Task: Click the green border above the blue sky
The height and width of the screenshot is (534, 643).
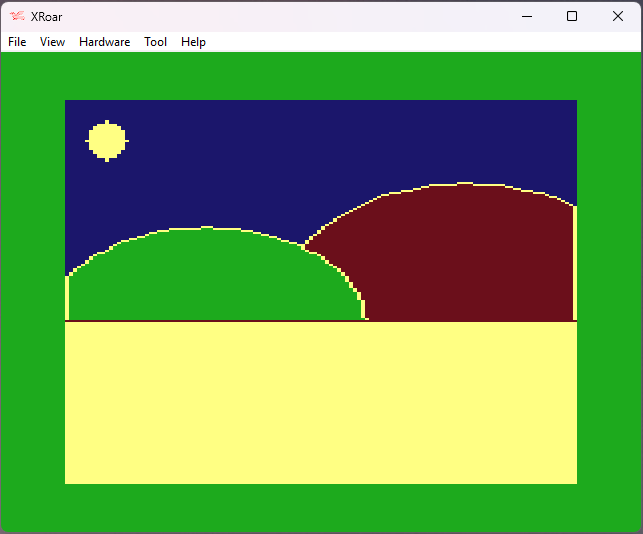Action: (x=320, y=76)
